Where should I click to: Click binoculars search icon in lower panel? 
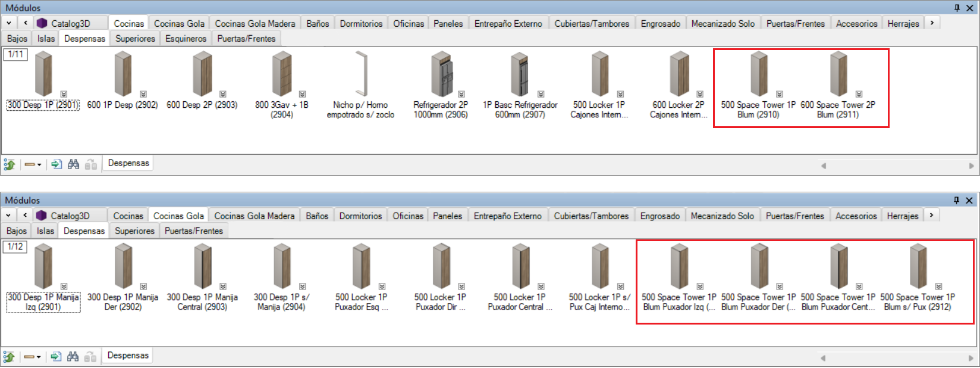[x=73, y=357]
